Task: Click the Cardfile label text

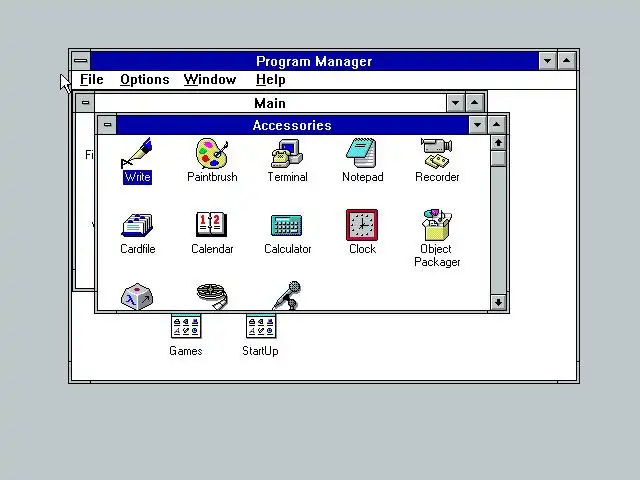Action: point(138,249)
